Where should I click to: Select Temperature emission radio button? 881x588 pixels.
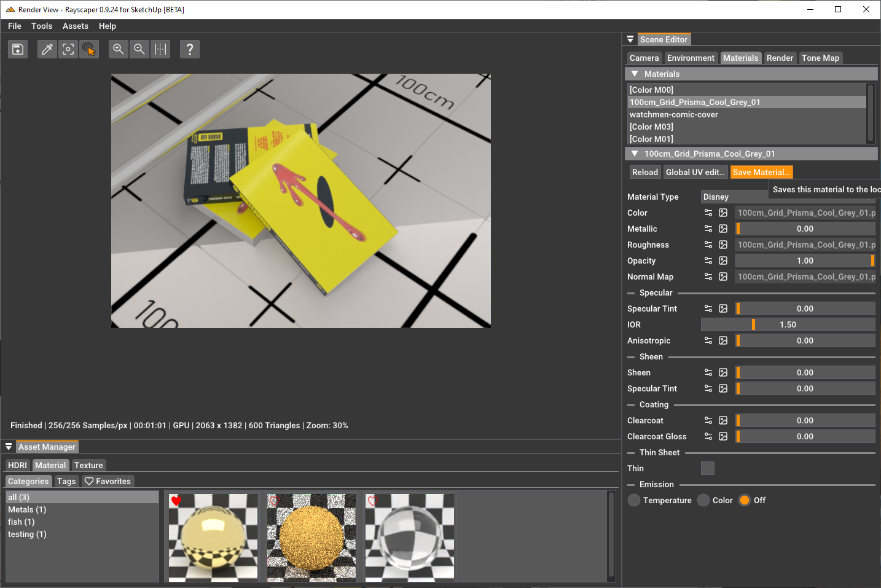click(x=634, y=500)
